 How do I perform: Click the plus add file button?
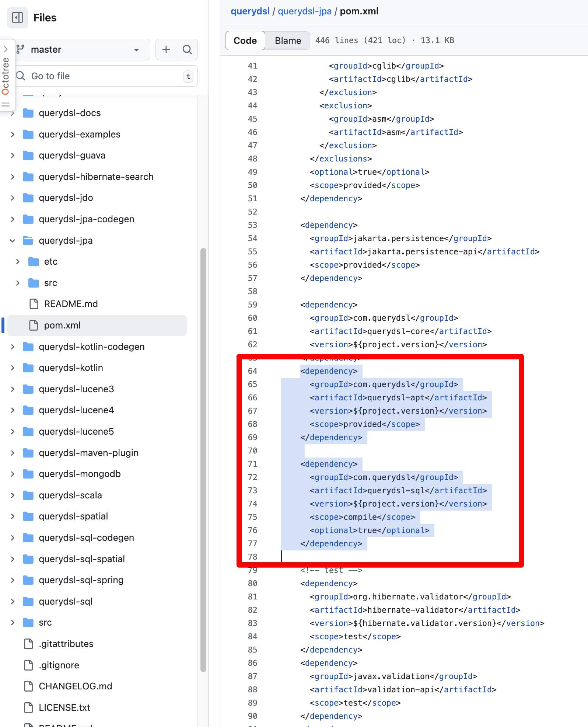tap(166, 49)
